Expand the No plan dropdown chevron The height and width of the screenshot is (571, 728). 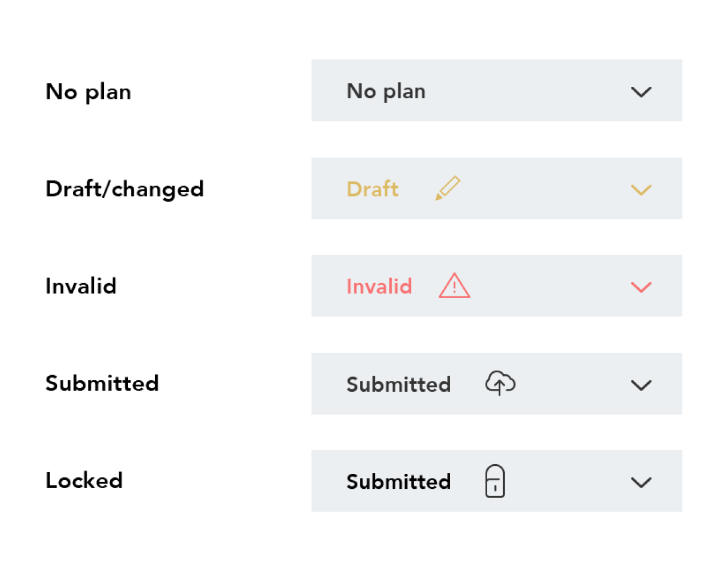point(641,92)
